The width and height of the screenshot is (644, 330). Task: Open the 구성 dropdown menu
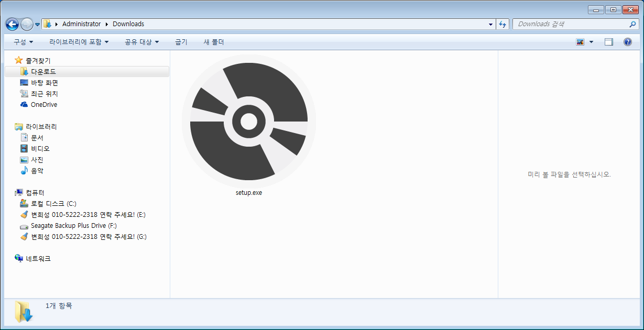tap(23, 42)
